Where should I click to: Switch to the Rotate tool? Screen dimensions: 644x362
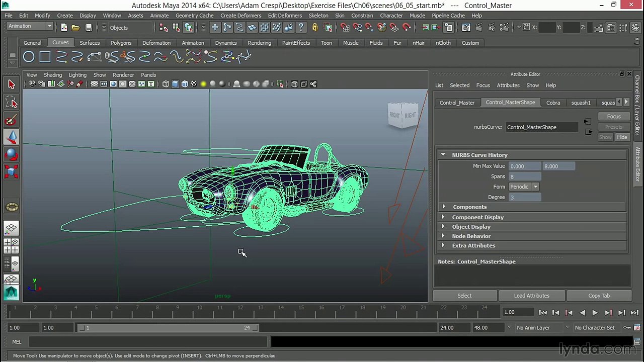pos(12,155)
